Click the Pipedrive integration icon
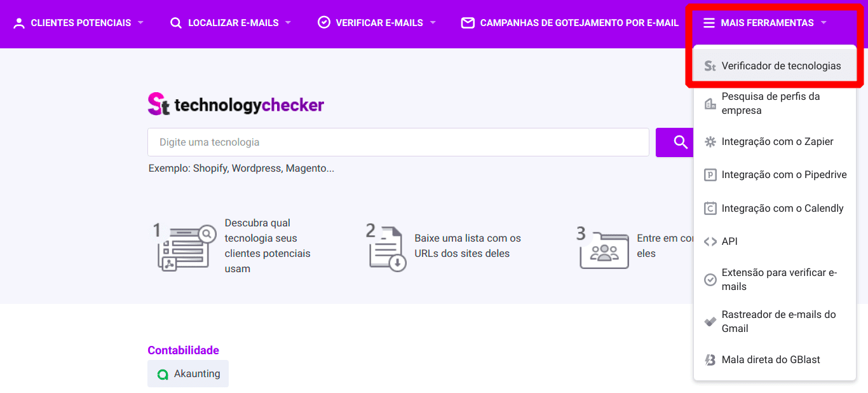The image size is (868, 393). (x=710, y=174)
